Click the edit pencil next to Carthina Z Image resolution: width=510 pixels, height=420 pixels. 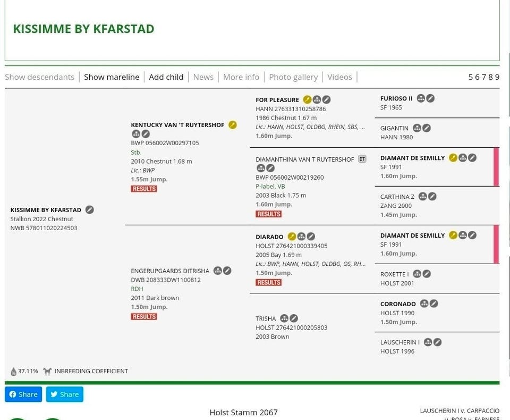pos(432,196)
